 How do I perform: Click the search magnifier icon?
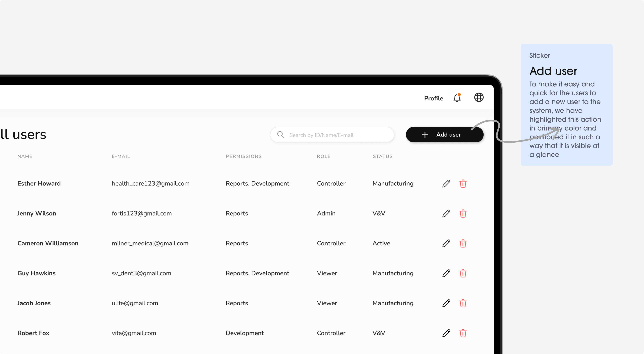tap(281, 135)
